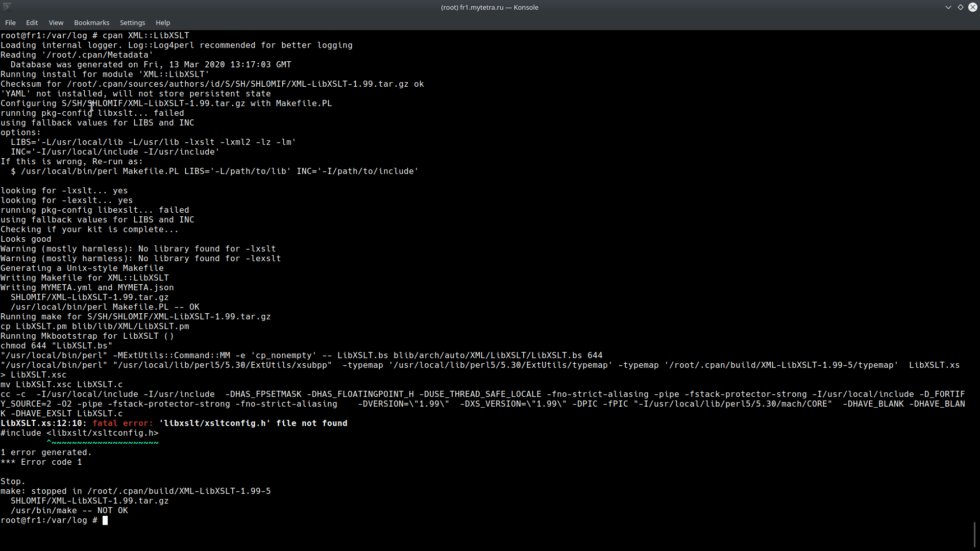Minimize the Konsole window
Screen dimensions: 980x551
tap(948, 7)
